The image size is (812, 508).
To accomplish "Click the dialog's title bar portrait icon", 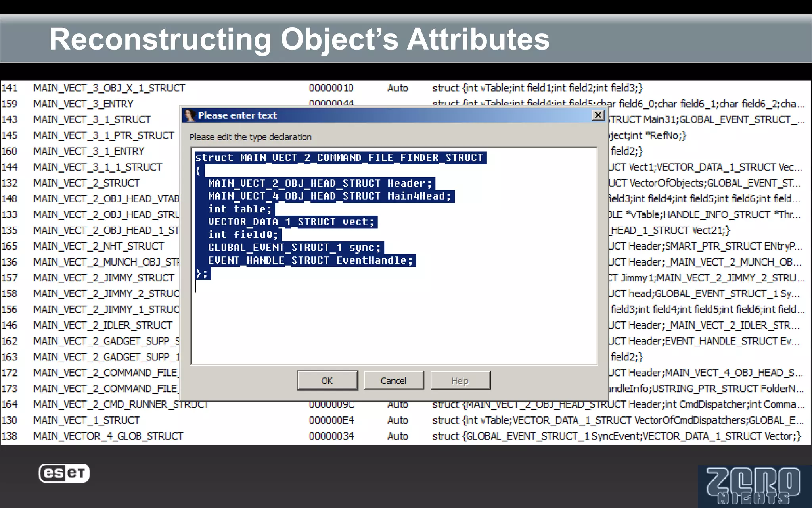I will [189, 115].
